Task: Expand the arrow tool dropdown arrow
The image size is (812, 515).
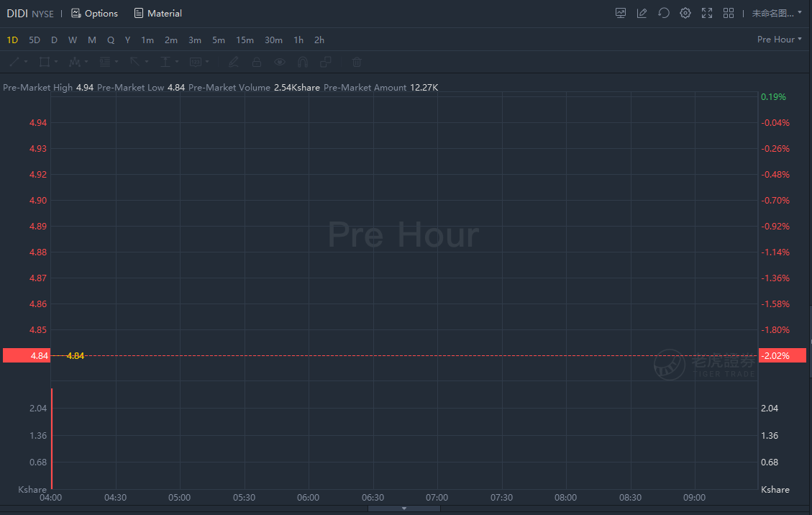Action: [x=147, y=62]
